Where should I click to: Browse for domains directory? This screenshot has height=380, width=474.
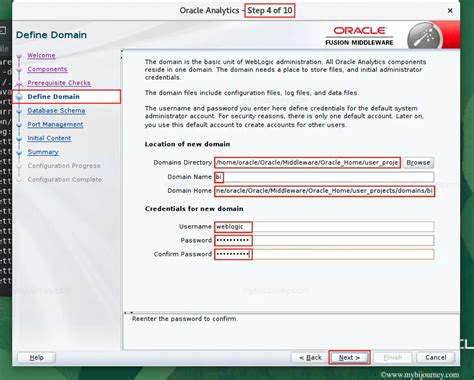418,163
